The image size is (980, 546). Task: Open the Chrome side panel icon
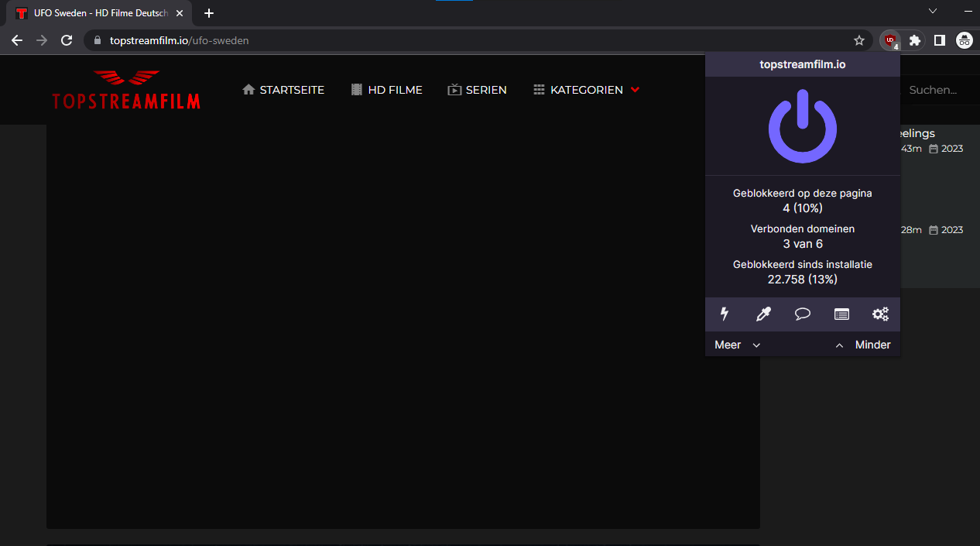pos(939,40)
